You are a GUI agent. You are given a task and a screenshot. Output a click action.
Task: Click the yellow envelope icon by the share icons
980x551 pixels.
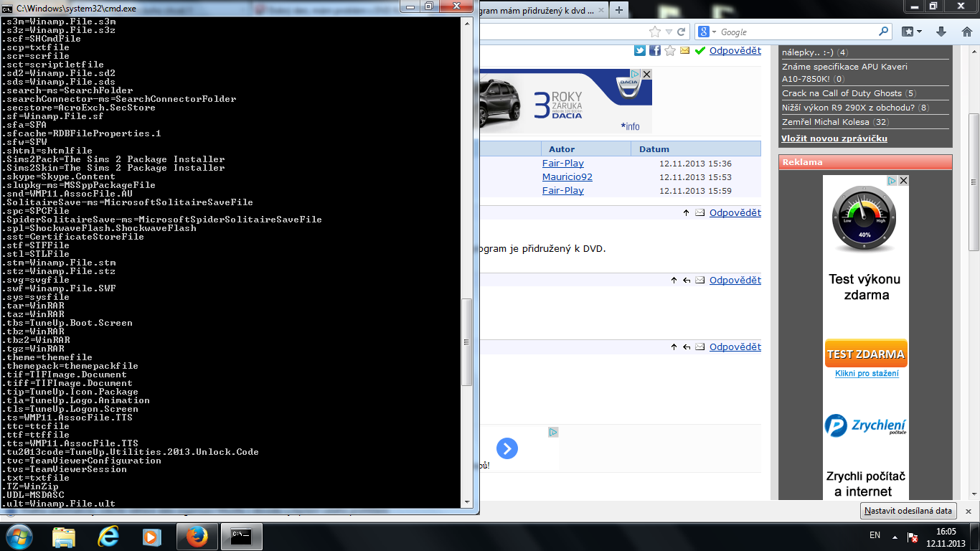[x=684, y=51]
